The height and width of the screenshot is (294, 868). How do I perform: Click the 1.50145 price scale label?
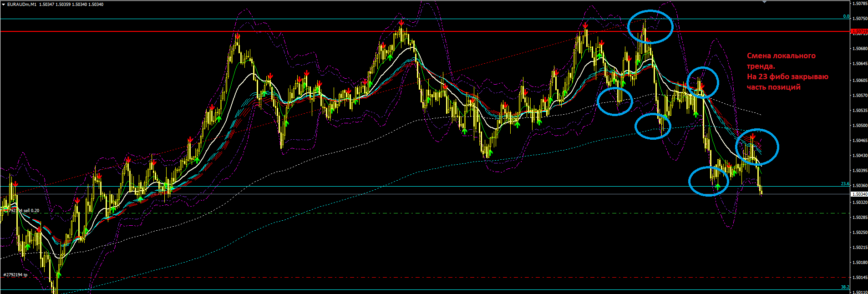pos(860,278)
